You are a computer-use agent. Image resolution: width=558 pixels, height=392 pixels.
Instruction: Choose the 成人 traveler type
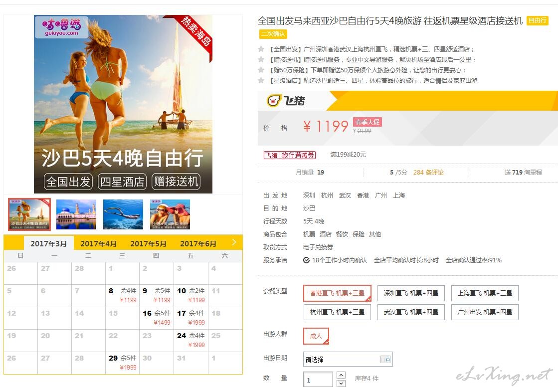pyautogui.click(x=316, y=336)
